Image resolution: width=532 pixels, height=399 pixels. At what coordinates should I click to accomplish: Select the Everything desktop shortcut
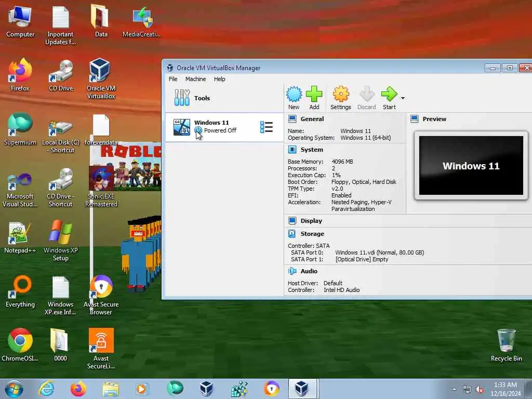(x=20, y=291)
